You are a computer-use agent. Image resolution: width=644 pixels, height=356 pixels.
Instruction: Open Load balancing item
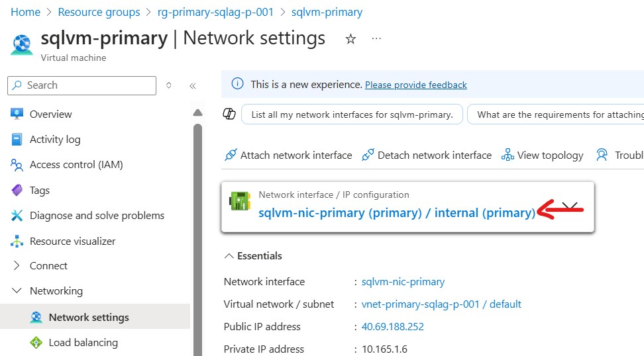[83, 343]
